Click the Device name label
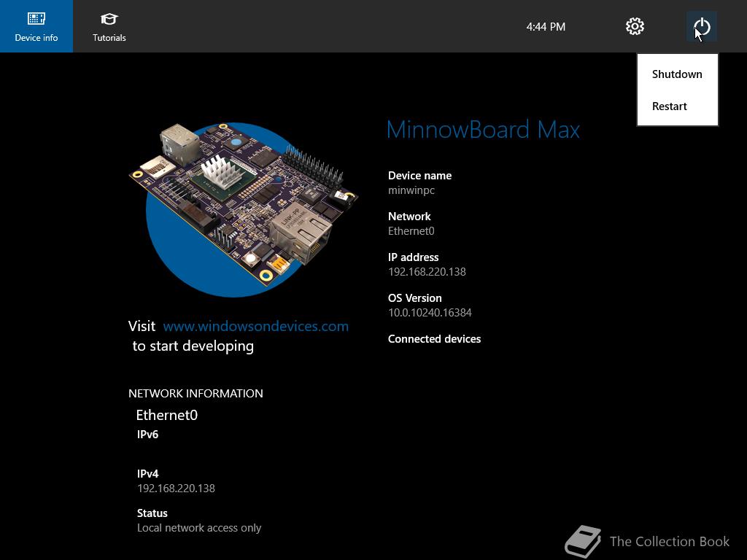 pyautogui.click(x=419, y=176)
